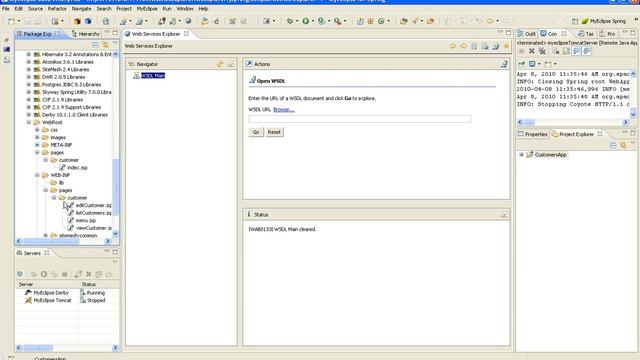
Task: Click the Go button
Action: coord(256,132)
